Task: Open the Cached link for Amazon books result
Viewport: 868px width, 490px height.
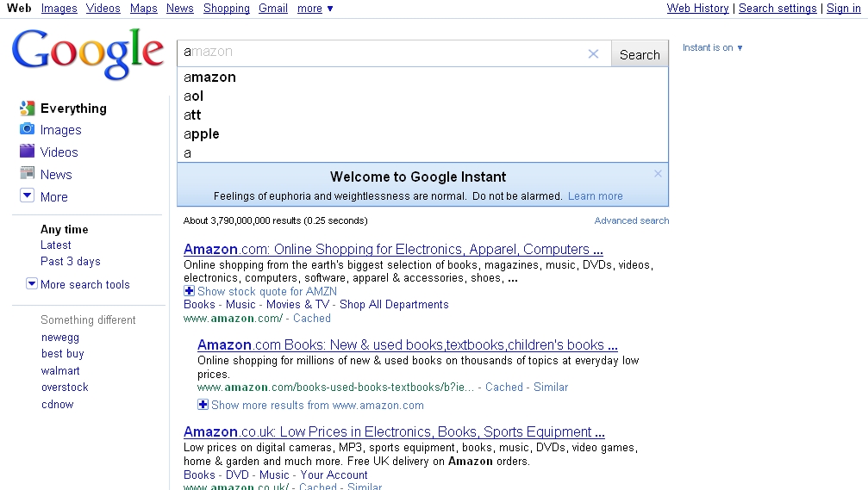Action: tap(503, 388)
